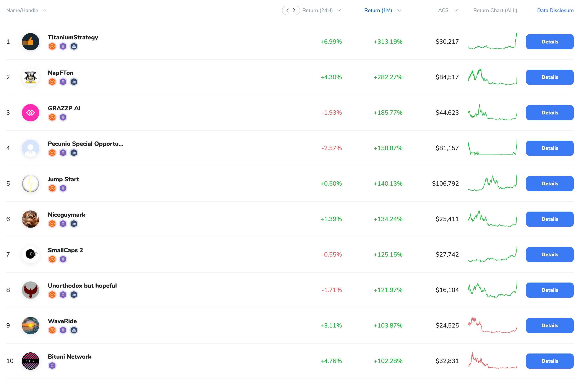Click GRAZZP AI's pink avatar
This screenshot has height=392, width=580.
click(x=30, y=112)
